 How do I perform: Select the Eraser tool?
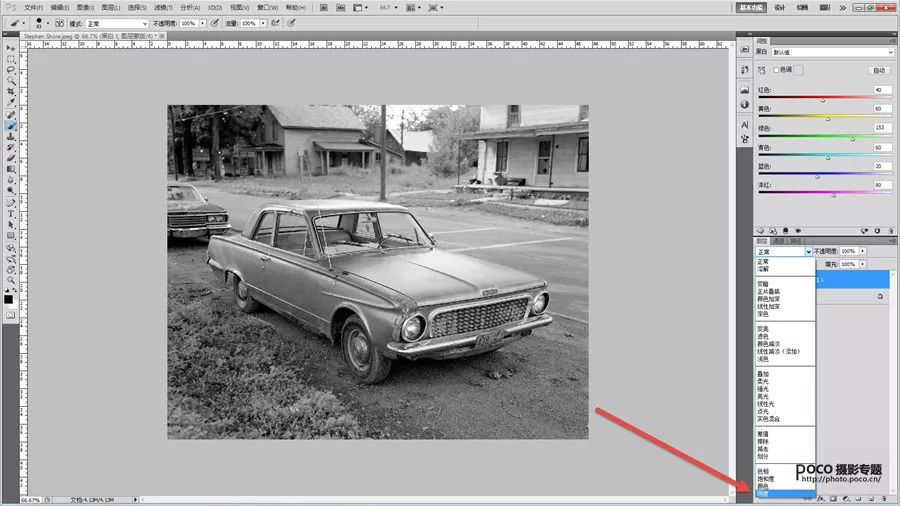pos(10,158)
